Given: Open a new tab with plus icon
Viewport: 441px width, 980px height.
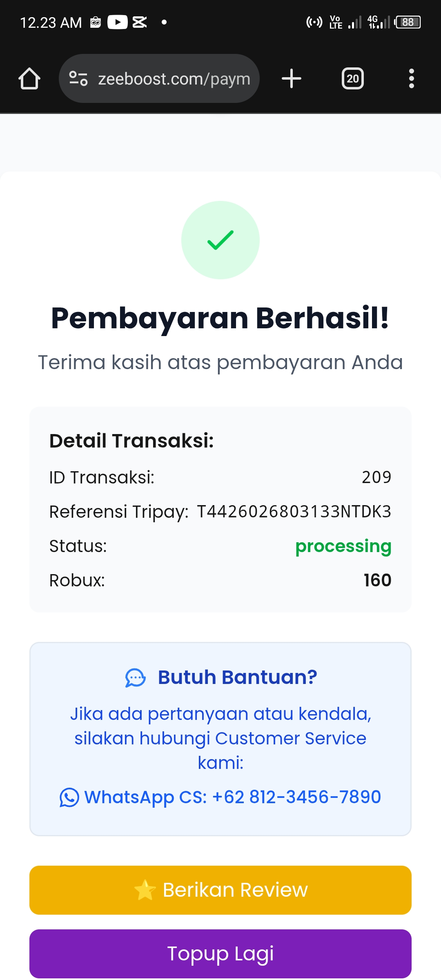Looking at the screenshot, I should pyautogui.click(x=292, y=78).
